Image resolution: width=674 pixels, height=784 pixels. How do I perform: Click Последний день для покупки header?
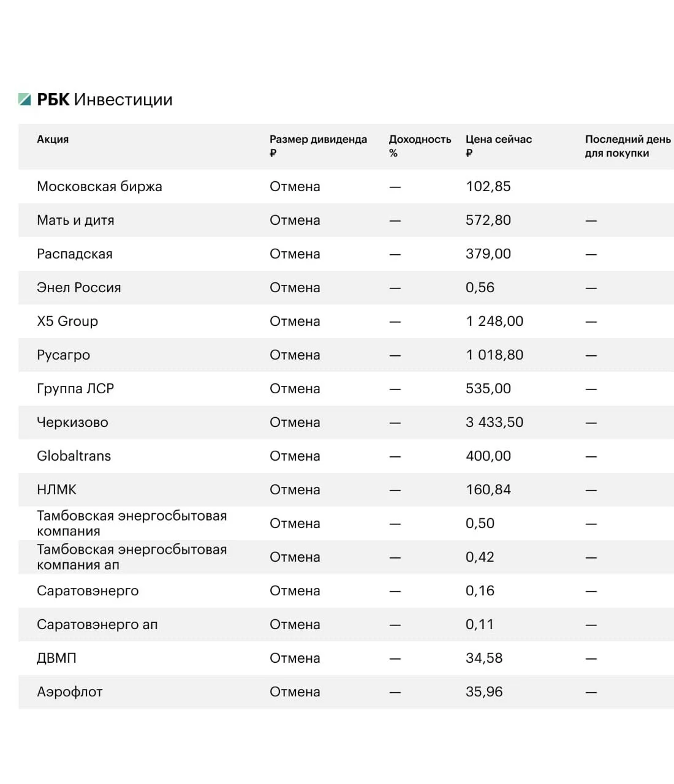click(x=627, y=146)
